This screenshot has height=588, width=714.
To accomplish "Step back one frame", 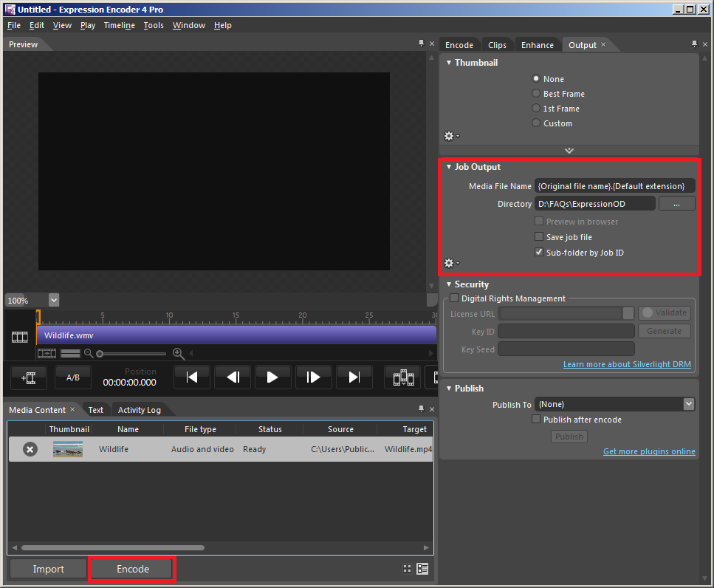I will 233,377.
